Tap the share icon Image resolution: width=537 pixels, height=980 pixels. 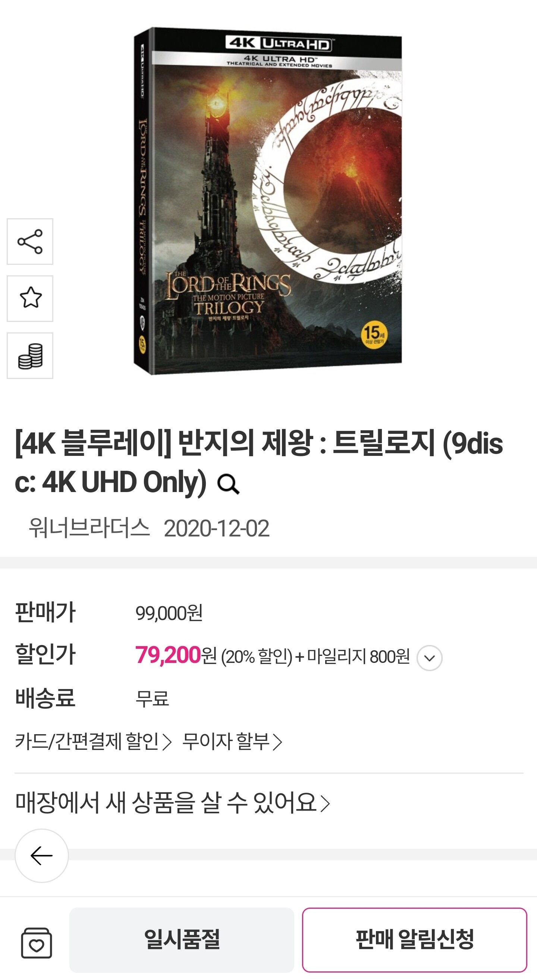[x=30, y=242]
